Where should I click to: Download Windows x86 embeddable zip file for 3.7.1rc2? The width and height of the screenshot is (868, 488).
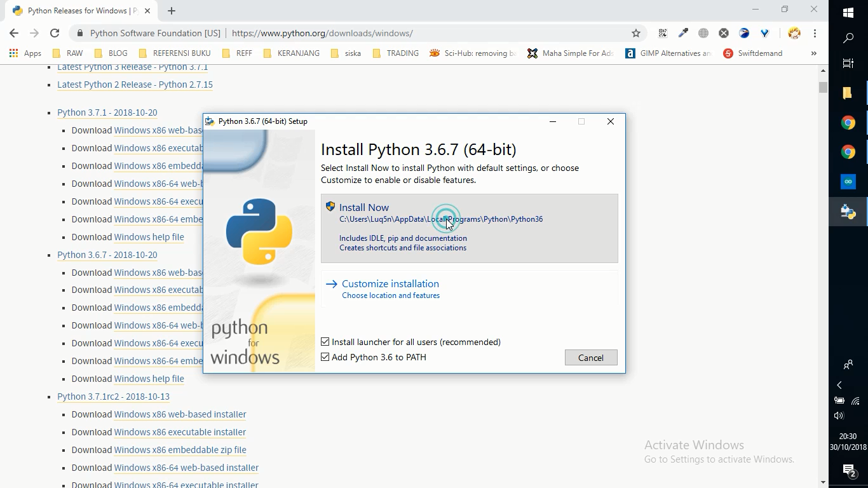coord(180,450)
